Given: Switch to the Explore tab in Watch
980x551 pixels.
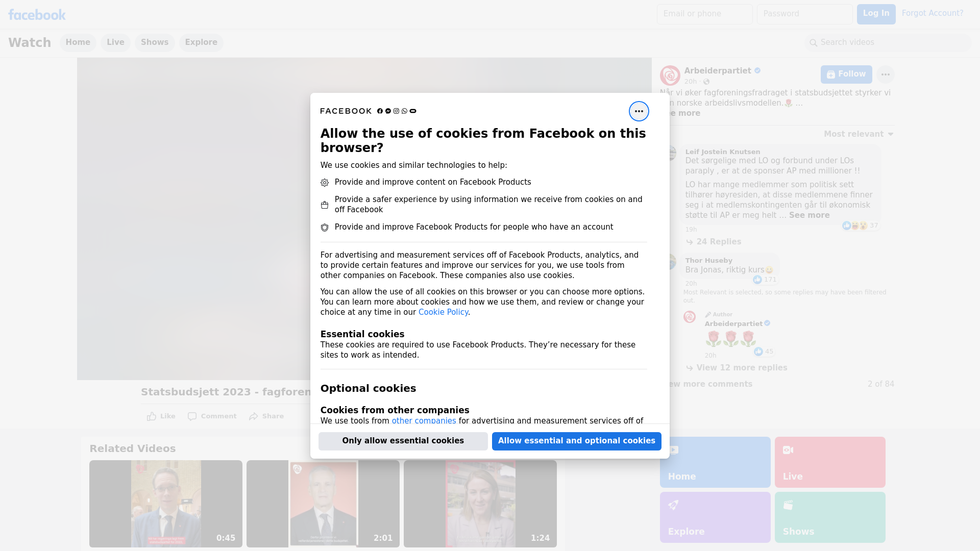Looking at the screenshot, I should [201, 43].
